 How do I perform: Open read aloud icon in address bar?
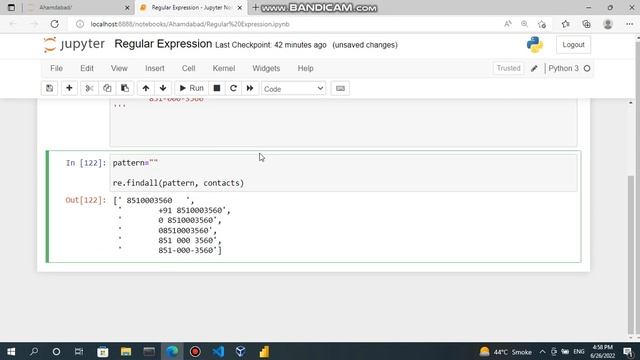508,24
